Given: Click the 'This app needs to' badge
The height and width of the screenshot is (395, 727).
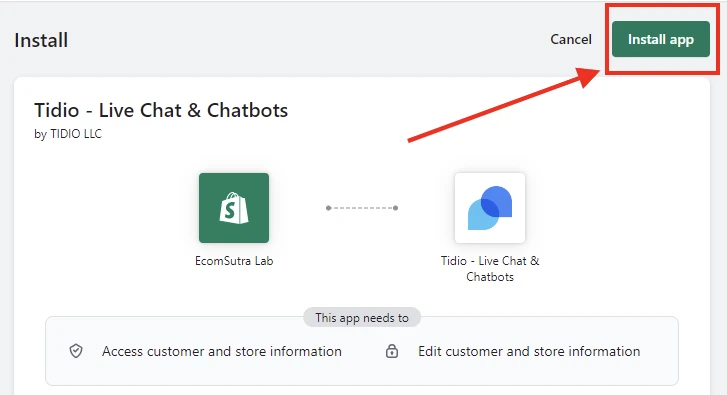Looking at the screenshot, I should (362, 318).
